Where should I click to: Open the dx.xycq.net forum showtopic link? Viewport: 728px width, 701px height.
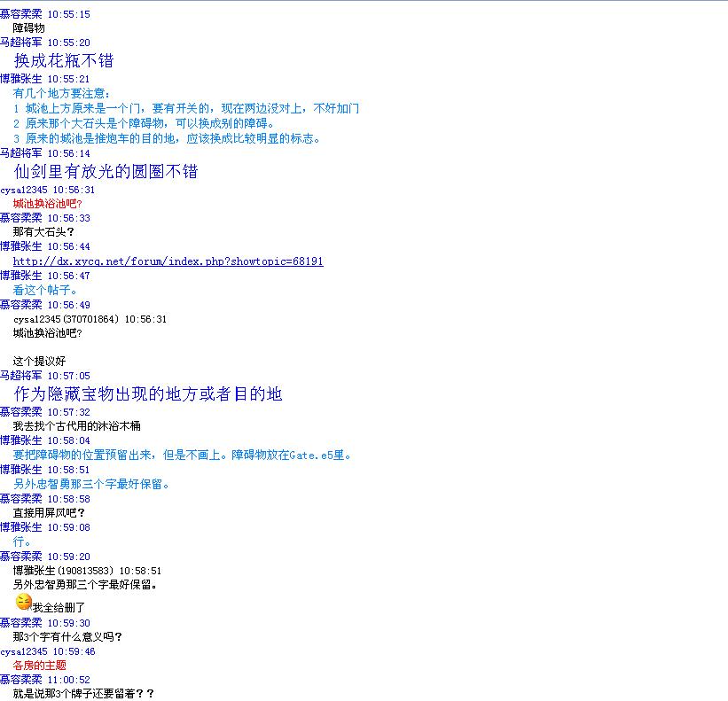click(x=168, y=261)
